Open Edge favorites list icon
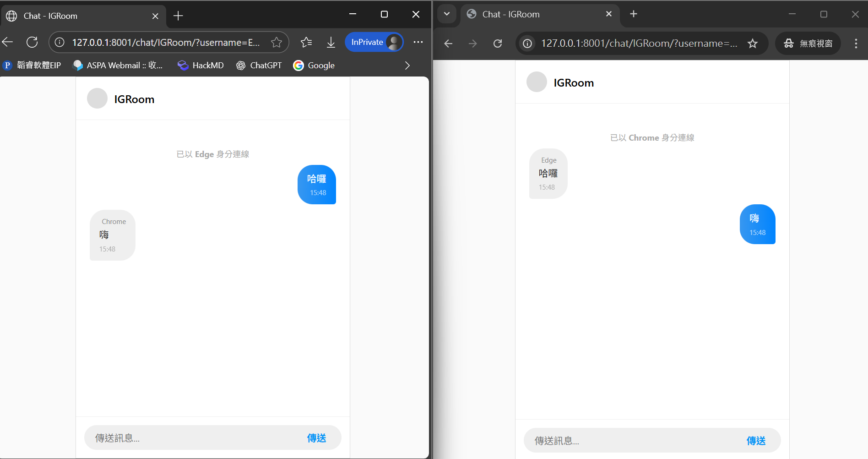The height and width of the screenshot is (459, 868). tap(306, 43)
